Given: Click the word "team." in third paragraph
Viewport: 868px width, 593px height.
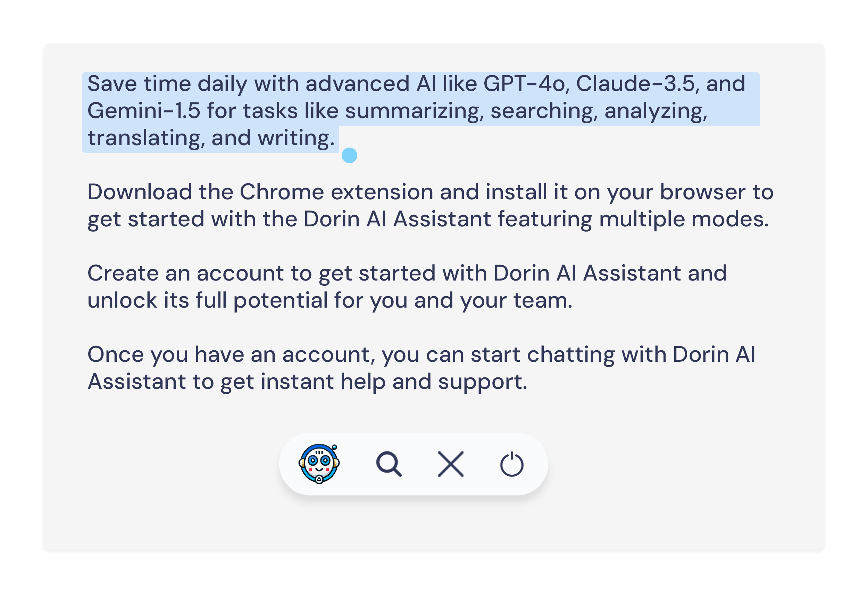Looking at the screenshot, I should pos(543,300).
